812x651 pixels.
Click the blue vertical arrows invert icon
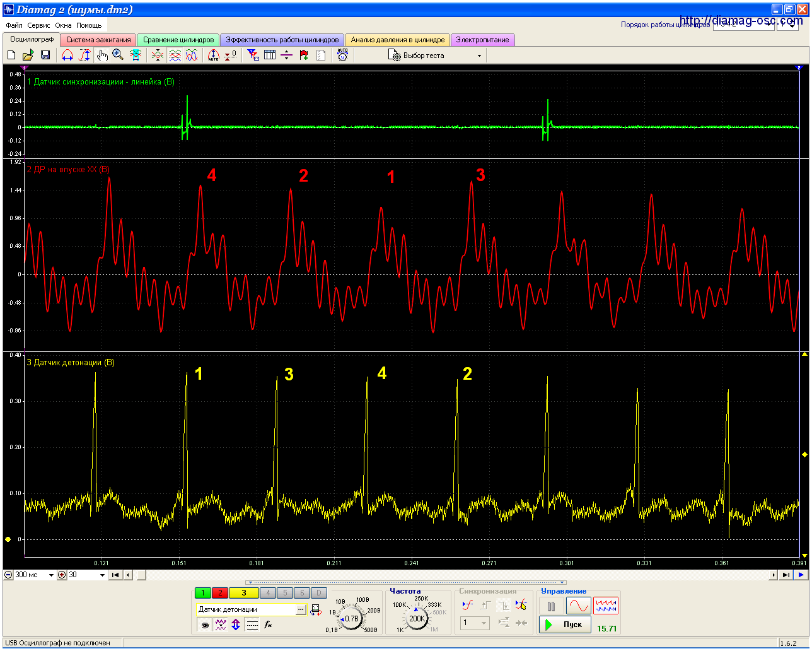pyautogui.click(x=236, y=625)
